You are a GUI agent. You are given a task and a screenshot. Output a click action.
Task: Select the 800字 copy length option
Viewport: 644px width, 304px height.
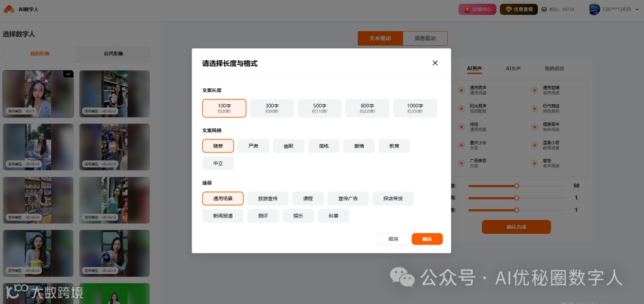[x=367, y=108]
